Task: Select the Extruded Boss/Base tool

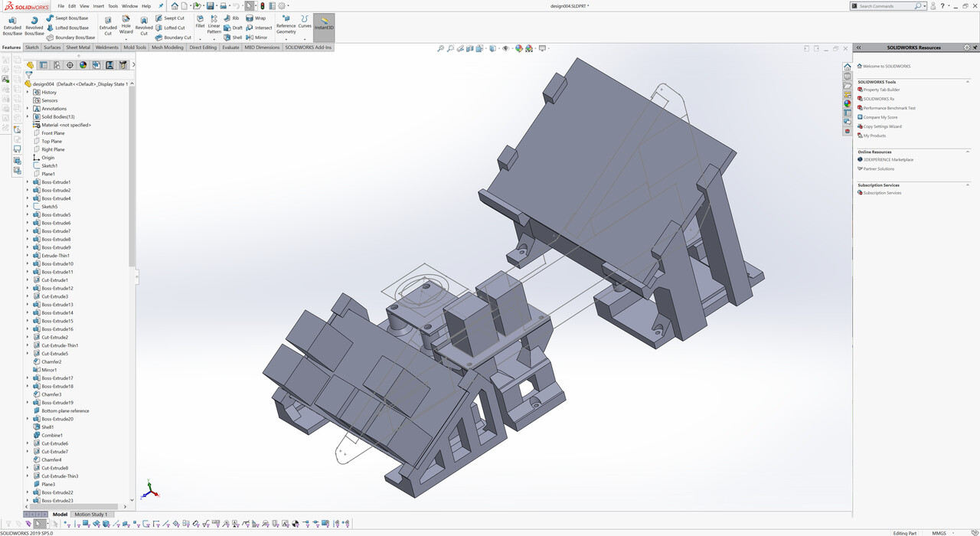Action: pos(12,25)
